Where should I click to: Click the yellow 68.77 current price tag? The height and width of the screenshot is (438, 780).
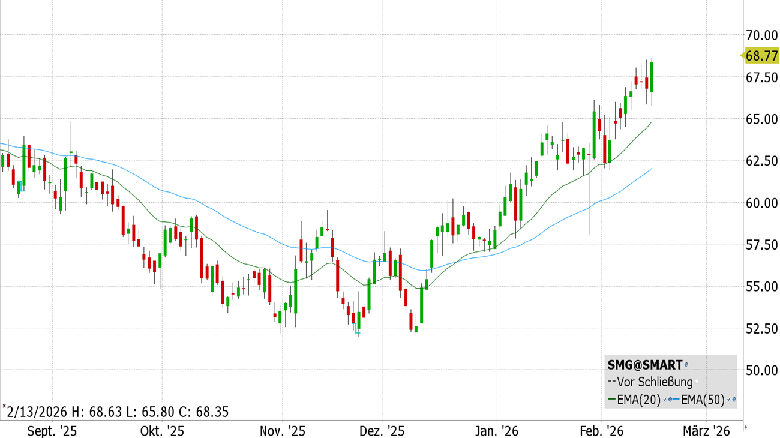[x=761, y=56]
